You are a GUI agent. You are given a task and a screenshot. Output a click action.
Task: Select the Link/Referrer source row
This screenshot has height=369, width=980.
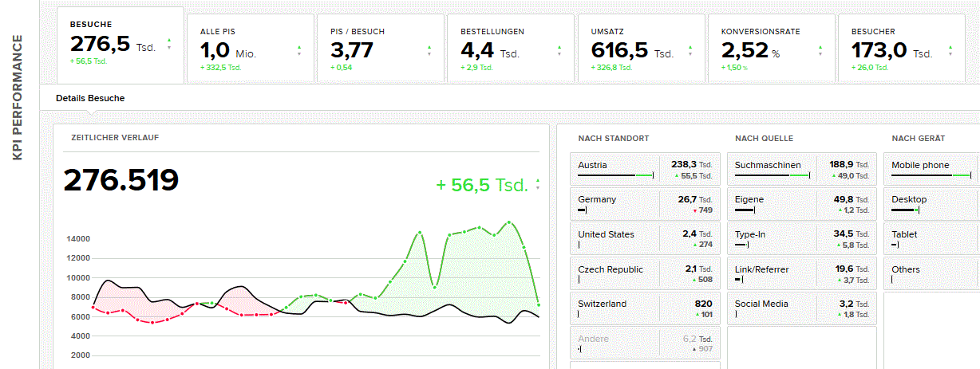[802, 274]
